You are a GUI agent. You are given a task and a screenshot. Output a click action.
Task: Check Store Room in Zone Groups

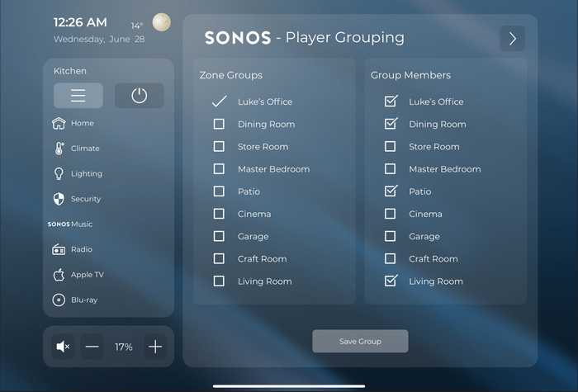219,146
